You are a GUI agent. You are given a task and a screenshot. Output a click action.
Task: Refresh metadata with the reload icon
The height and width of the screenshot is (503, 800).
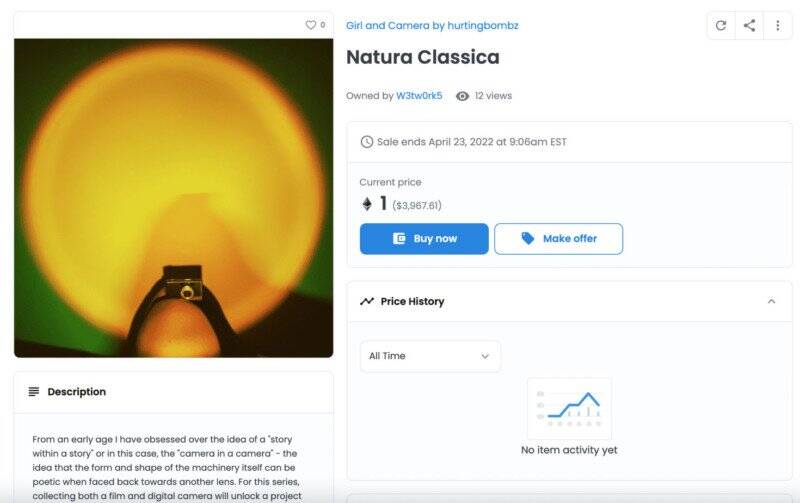point(720,26)
